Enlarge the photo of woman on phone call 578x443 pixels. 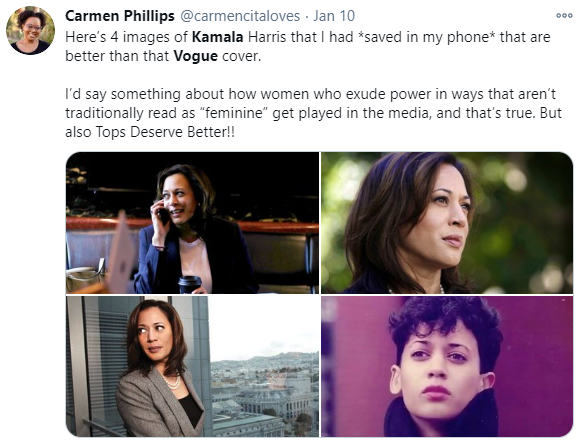point(192,223)
